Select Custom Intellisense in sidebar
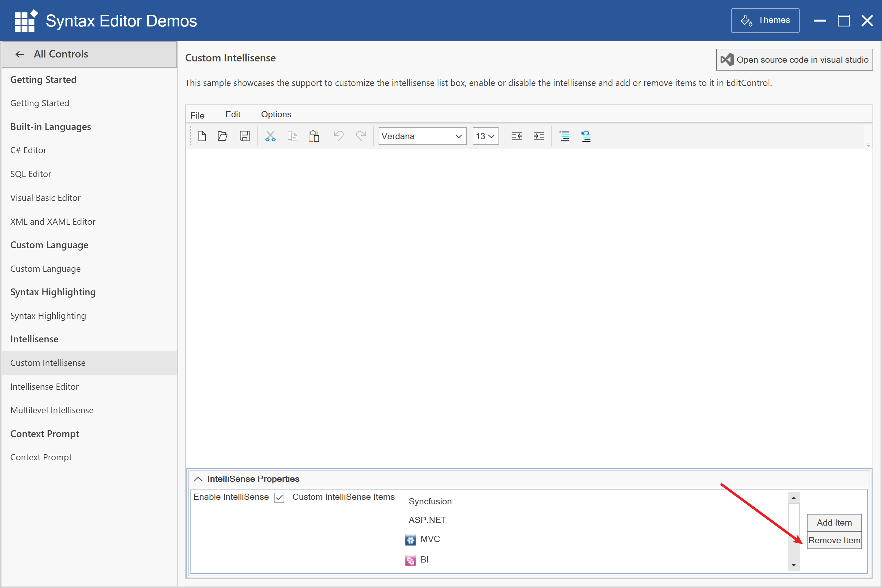Image resolution: width=882 pixels, height=588 pixels. point(89,363)
